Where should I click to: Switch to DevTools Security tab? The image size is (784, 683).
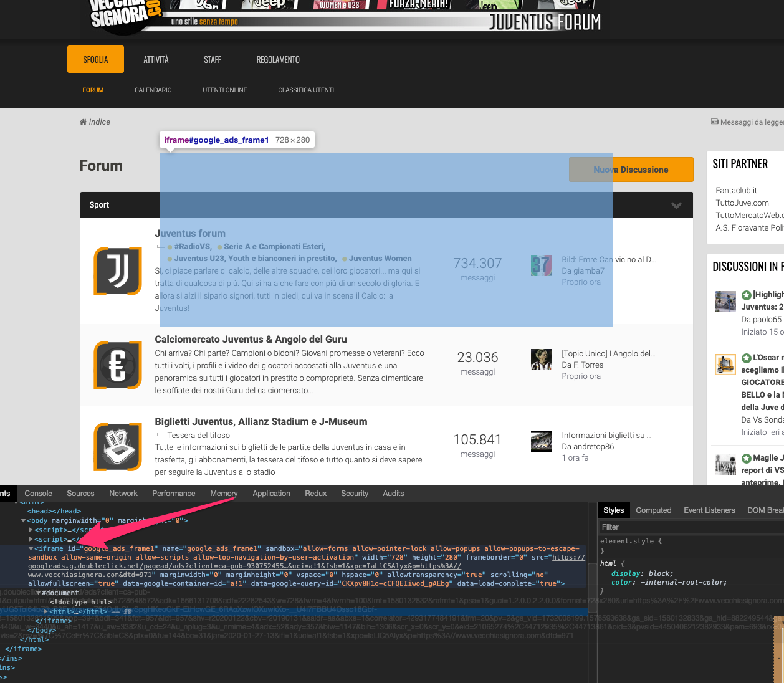[355, 493]
